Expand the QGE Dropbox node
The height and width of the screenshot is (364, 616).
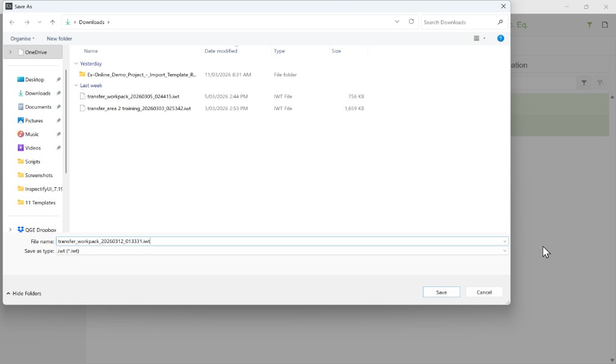click(11, 230)
